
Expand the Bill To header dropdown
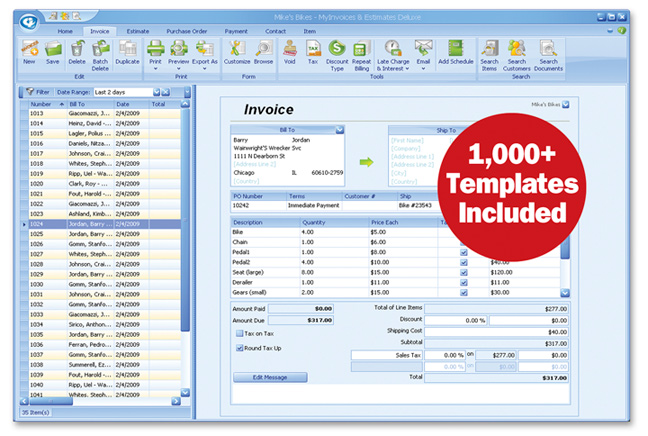[x=340, y=129]
